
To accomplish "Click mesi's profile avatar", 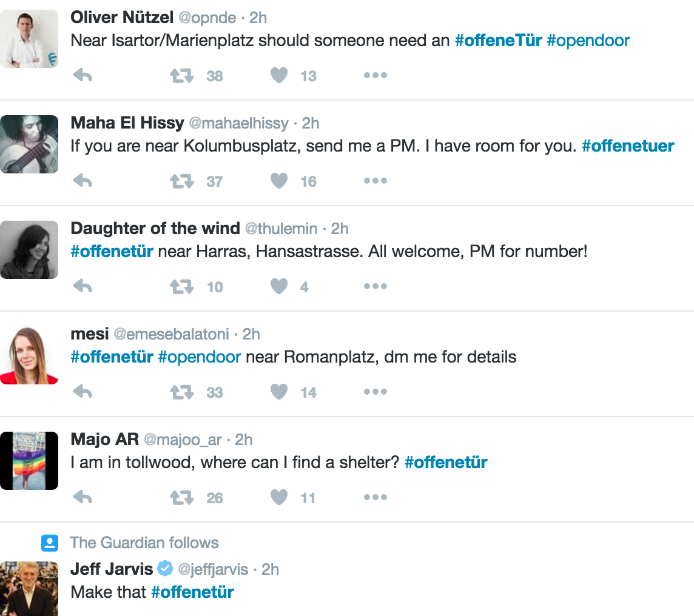I will pos(29,355).
